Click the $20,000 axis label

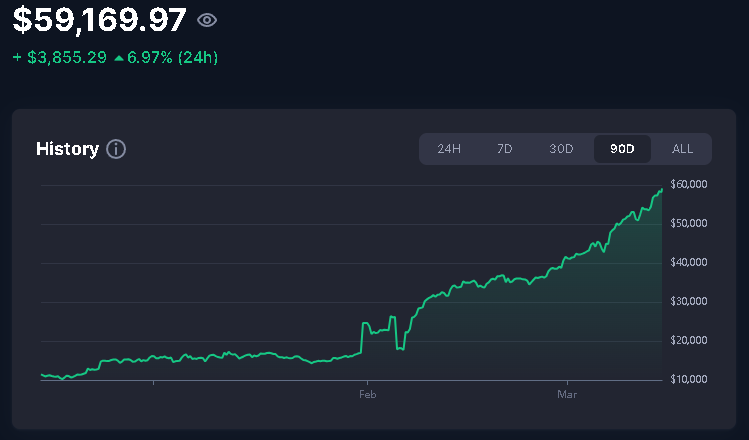pos(689,340)
